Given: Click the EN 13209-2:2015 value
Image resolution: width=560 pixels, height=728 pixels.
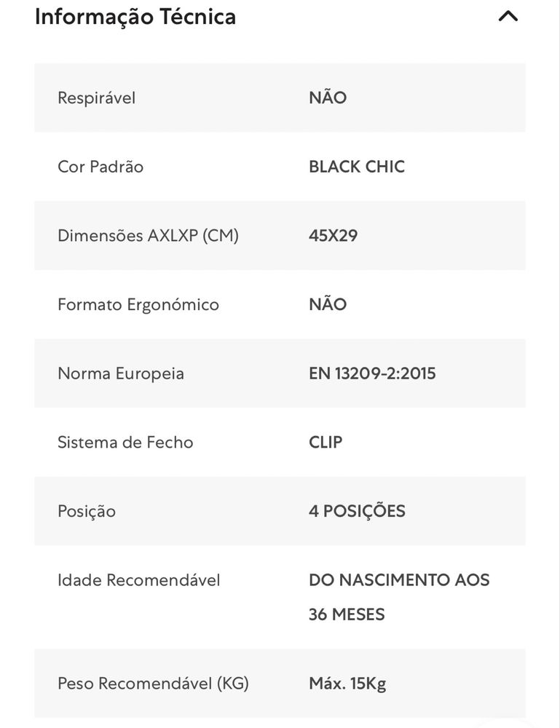Looking at the screenshot, I should point(372,373).
